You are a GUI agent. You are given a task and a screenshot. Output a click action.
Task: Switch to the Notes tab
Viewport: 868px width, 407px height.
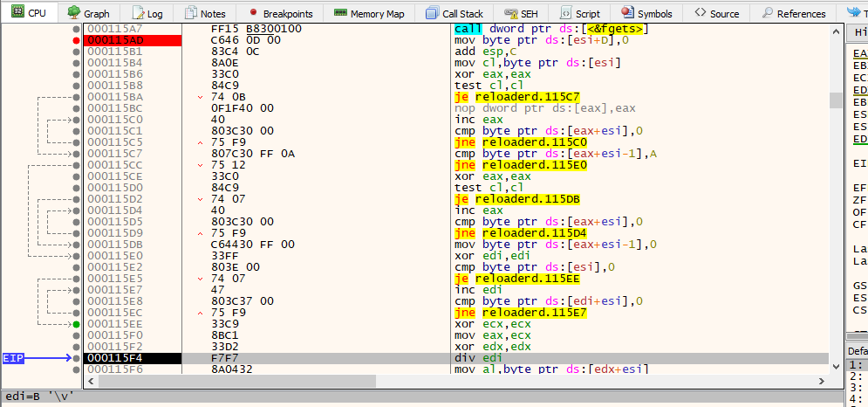(205, 13)
